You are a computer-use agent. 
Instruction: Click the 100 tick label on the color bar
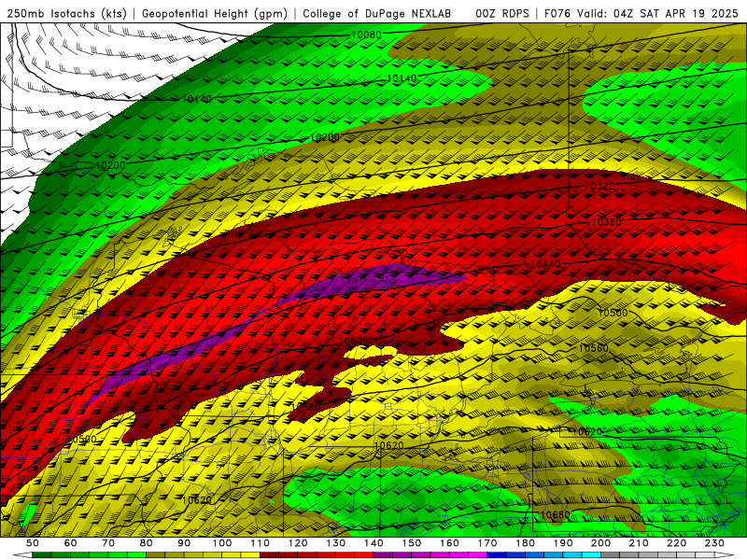pos(222,543)
